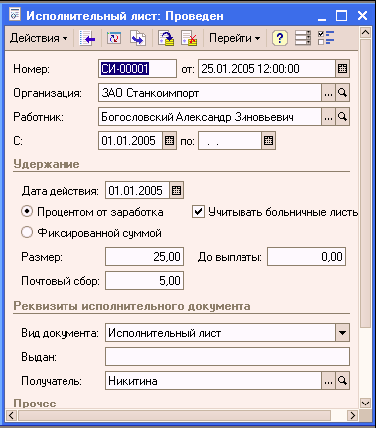Click the Работник field Богословский Александр Зиновьевич
Viewport: 376px width, 428px height.
[210, 117]
